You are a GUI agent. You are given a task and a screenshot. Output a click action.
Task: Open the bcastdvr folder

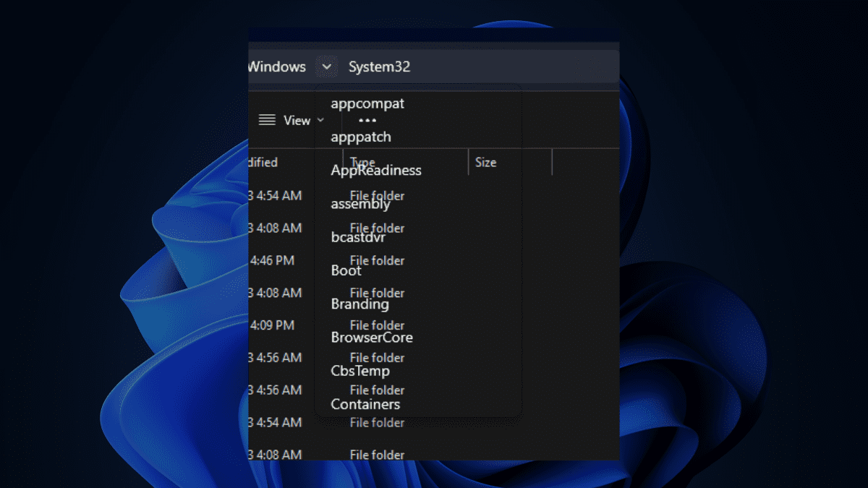coord(359,236)
